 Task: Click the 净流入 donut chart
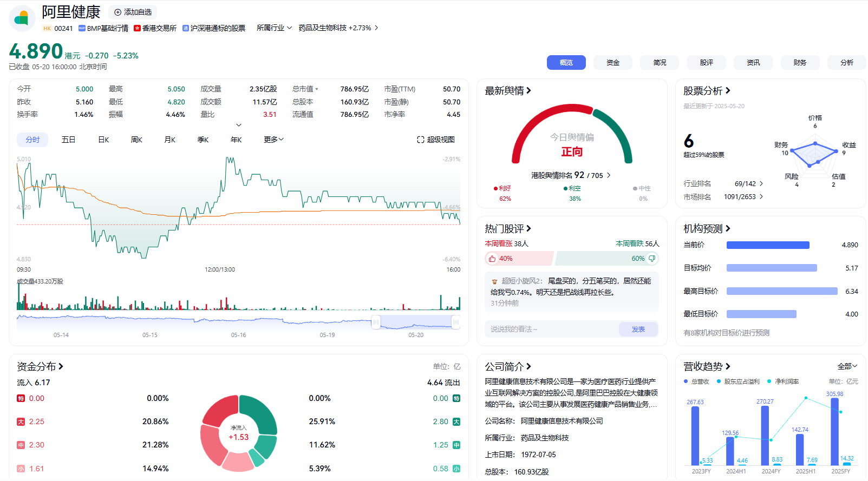[239, 433]
